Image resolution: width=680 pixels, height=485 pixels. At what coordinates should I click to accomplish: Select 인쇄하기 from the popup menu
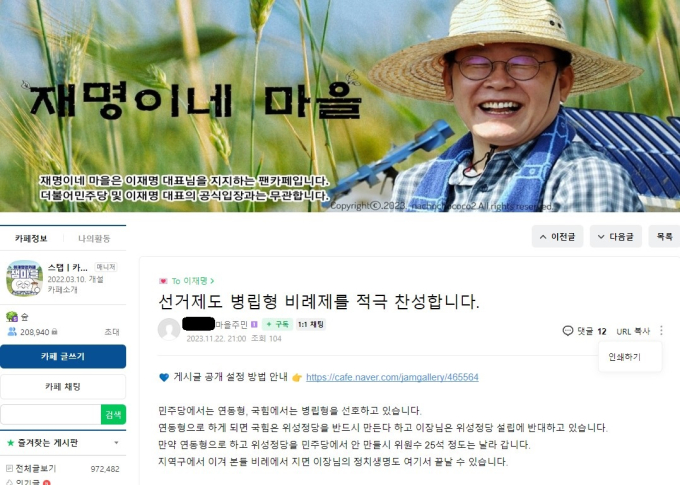pyautogui.click(x=624, y=357)
